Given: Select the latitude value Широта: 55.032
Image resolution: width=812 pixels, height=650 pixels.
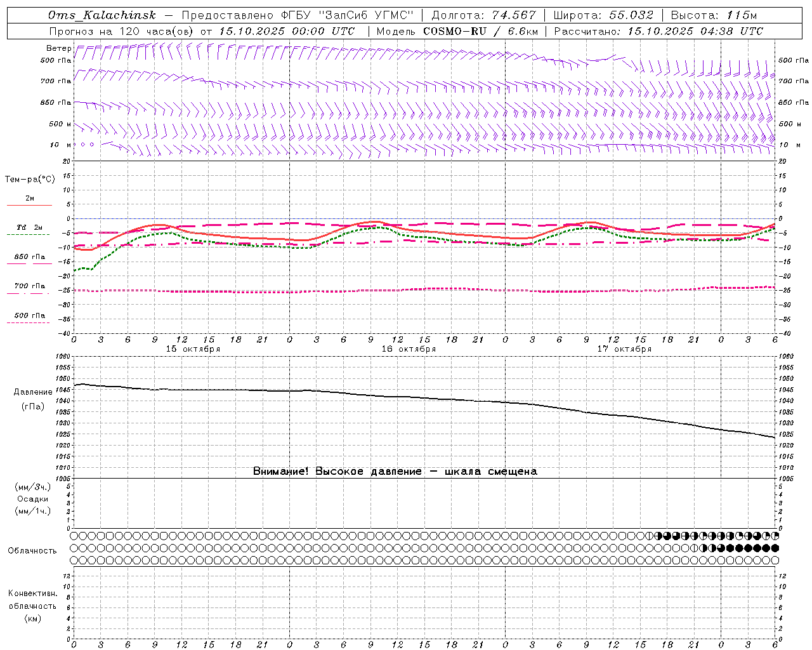Looking at the screenshot, I should click(603, 15).
